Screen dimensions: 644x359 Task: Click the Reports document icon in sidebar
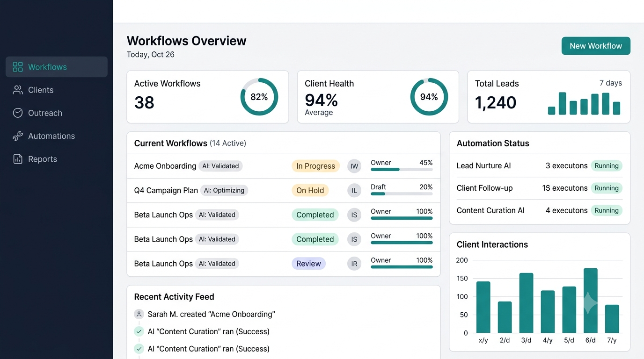18,159
